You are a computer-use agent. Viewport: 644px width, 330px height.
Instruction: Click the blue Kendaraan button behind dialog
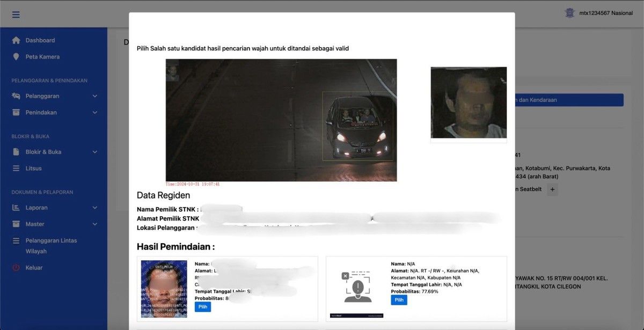(x=569, y=100)
